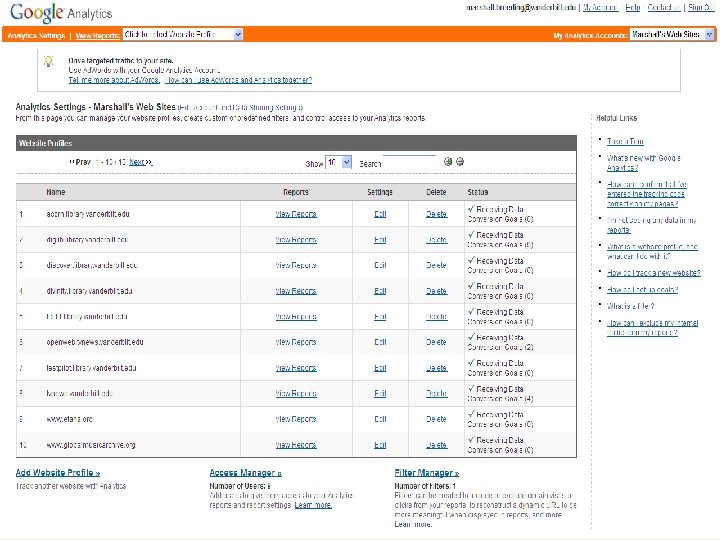Open What is a filter link
Viewport: 720px width, 540px height.
[630, 306]
